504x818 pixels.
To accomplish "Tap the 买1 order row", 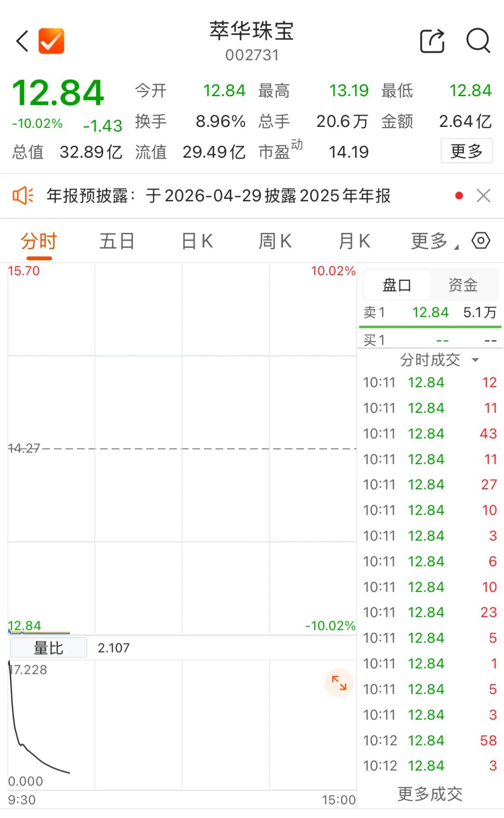I will 430,340.
